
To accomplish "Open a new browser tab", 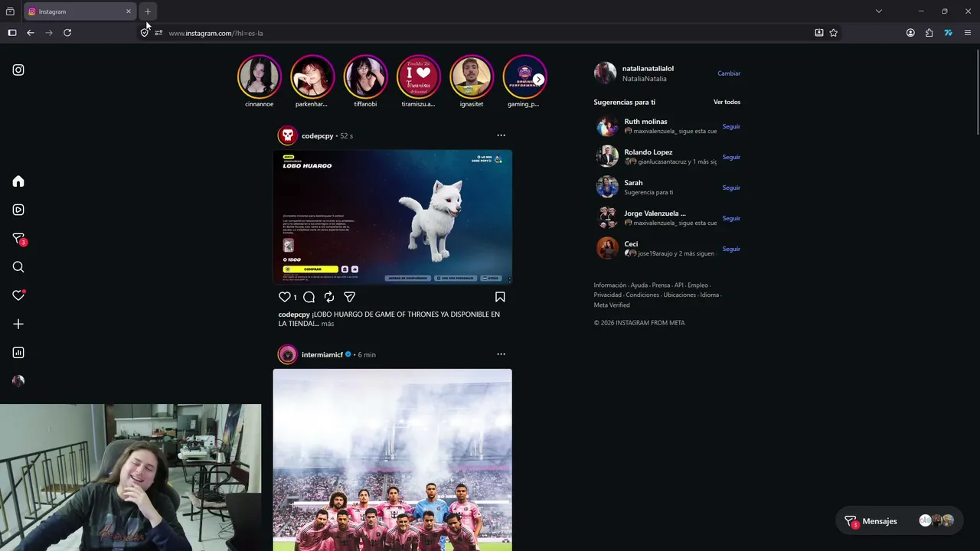I will [x=148, y=11].
